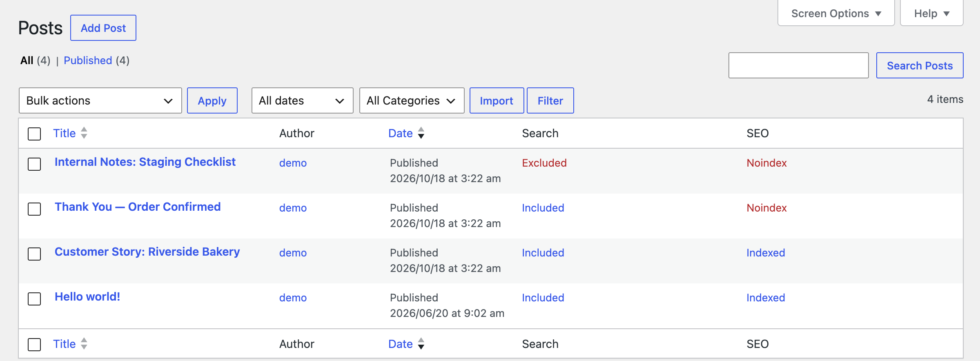Screen dimensions: 980x361
Task: Click the Title sort arrows in the table footer
Action: tap(84, 344)
